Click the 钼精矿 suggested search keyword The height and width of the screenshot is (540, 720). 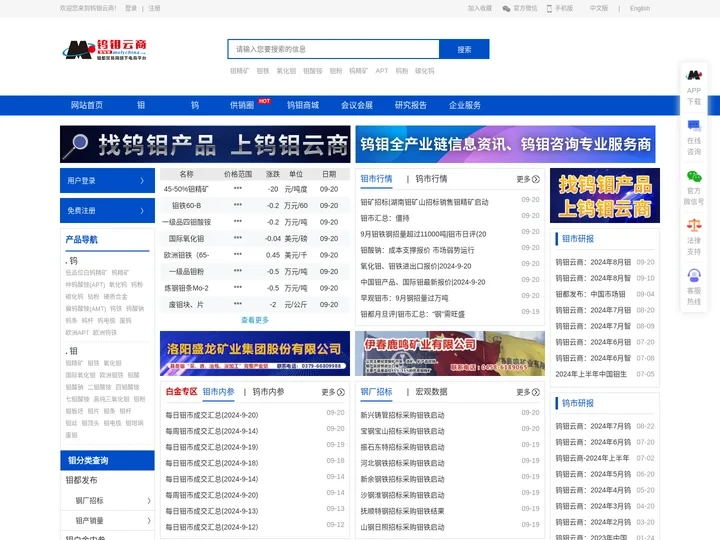pos(239,71)
